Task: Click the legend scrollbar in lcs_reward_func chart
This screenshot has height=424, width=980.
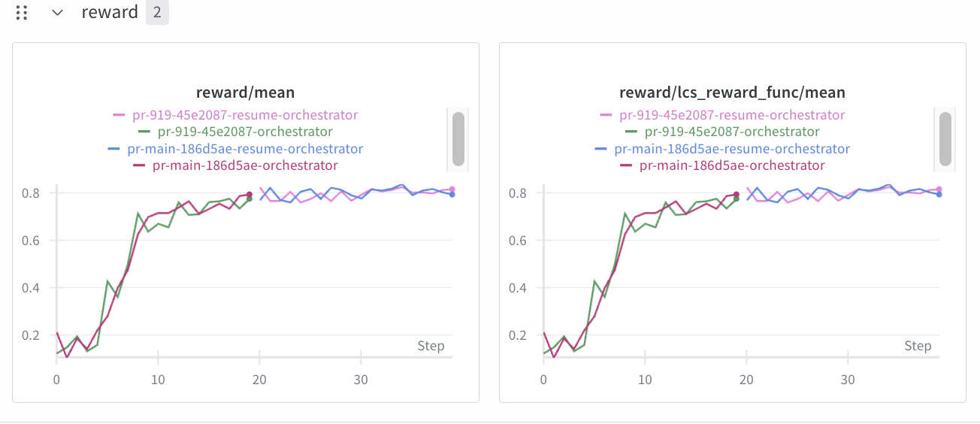Action: tap(945, 138)
